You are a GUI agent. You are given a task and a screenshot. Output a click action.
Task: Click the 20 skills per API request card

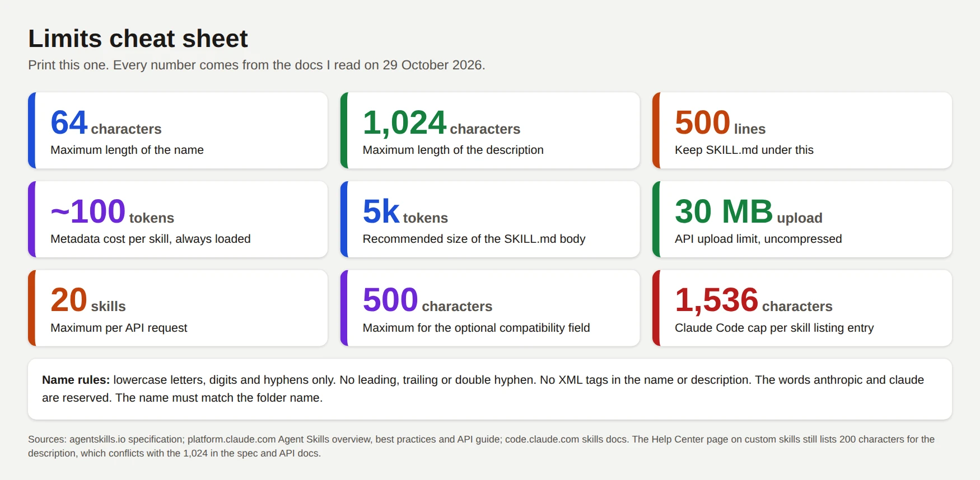[x=178, y=308]
